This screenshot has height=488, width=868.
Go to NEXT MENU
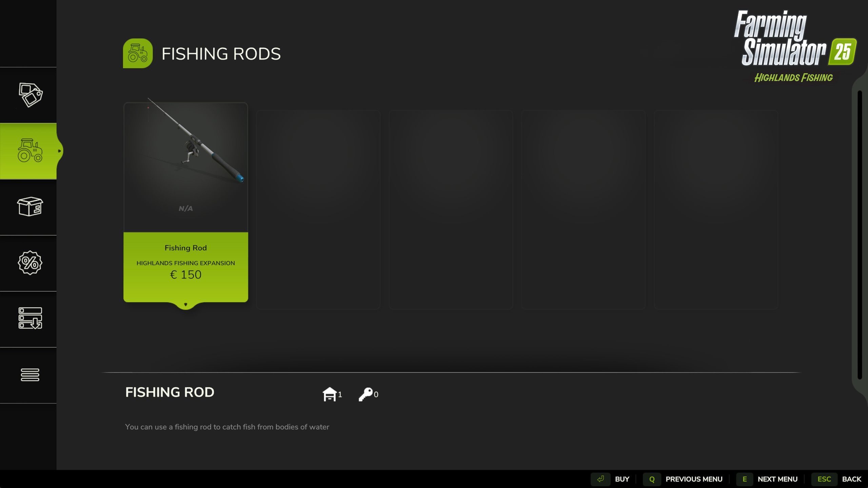click(x=777, y=479)
